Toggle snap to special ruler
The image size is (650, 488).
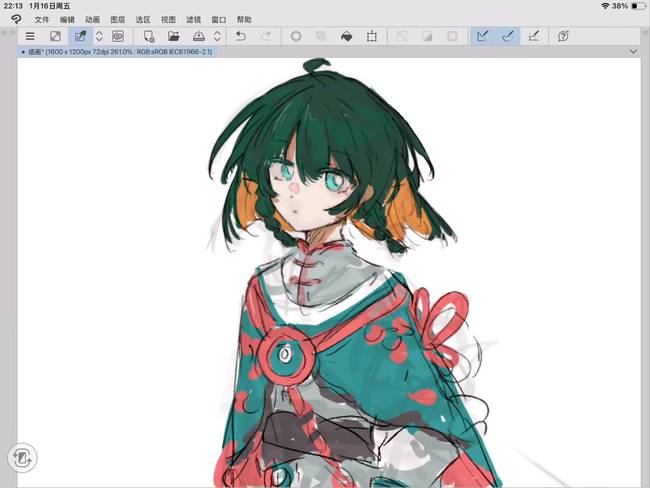(x=508, y=36)
